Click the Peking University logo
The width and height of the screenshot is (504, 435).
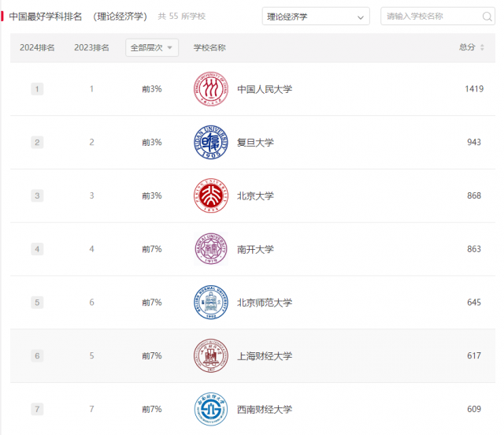(210, 195)
